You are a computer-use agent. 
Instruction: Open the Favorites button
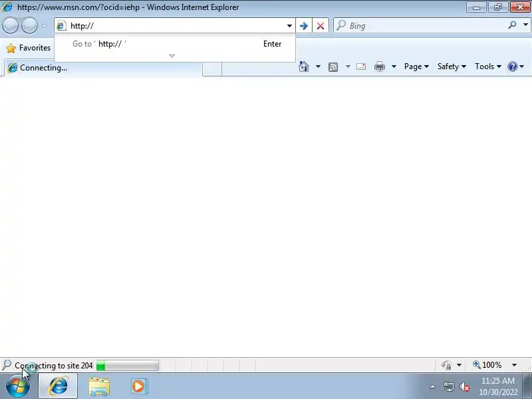click(x=29, y=48)
